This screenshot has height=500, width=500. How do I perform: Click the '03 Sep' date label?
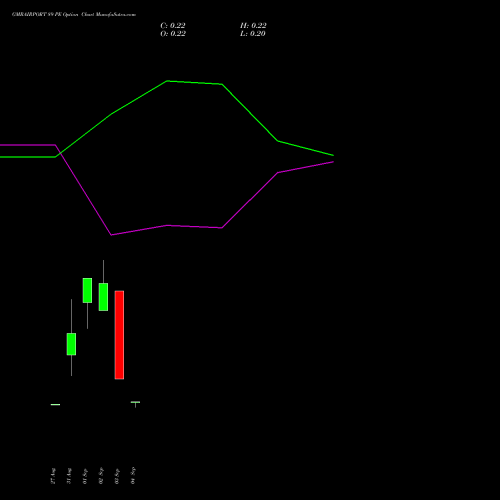pyautogui.click(x=117, y=476)
